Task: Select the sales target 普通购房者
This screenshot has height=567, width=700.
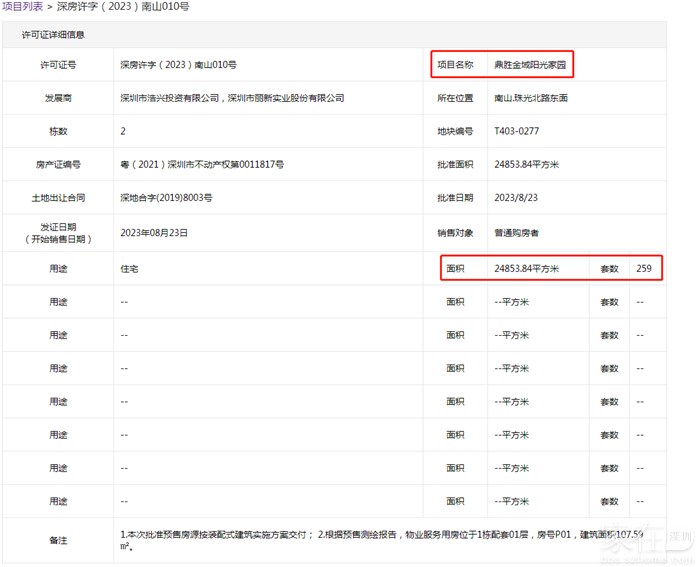Action: coord(517,232)
